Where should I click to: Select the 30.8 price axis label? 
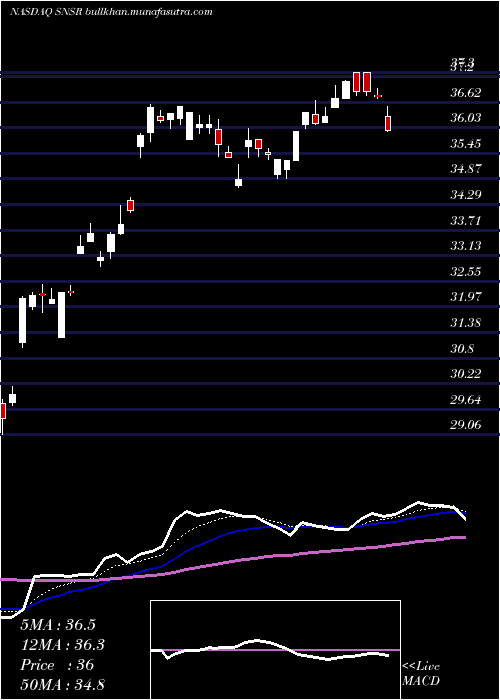pos(461,349)
